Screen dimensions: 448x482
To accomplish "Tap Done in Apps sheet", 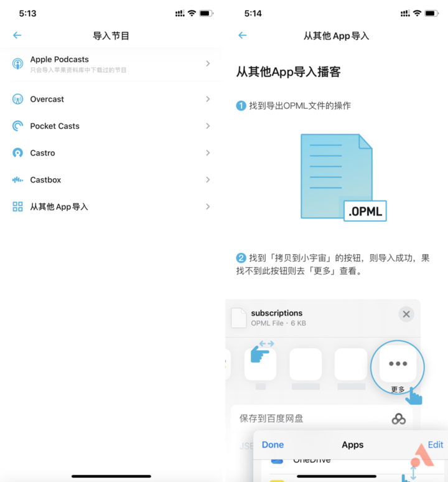I will tap(273, 445).
